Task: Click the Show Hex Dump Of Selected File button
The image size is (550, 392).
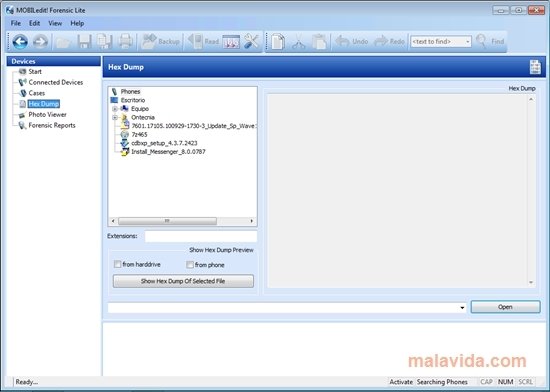Action: coord(183,281)
